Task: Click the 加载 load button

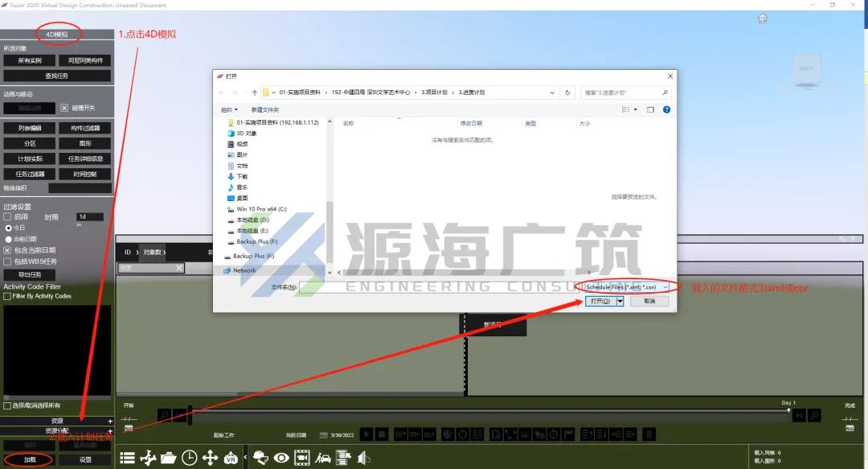Action: pyautogui.click(x=30, y=459)
